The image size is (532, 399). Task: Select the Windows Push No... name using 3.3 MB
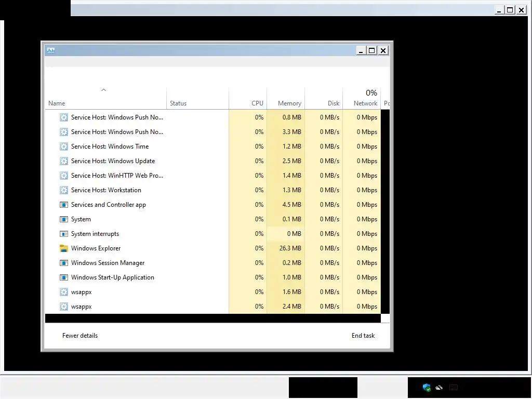point(117,132)
